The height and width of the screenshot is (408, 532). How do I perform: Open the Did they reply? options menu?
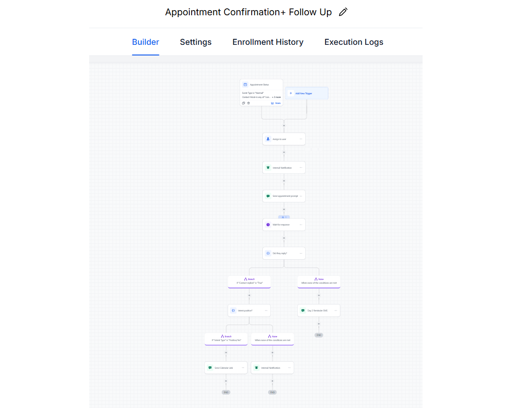301,253
